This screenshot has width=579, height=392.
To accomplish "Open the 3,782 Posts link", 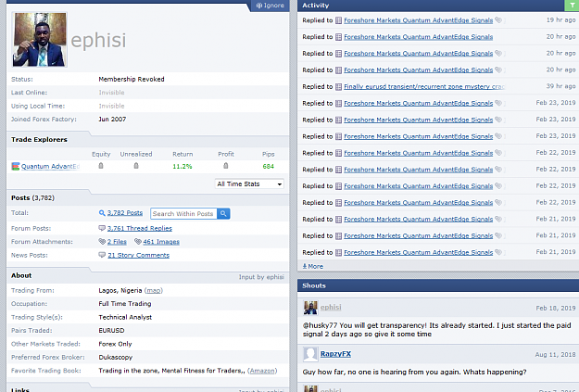I will coord(125,213).
